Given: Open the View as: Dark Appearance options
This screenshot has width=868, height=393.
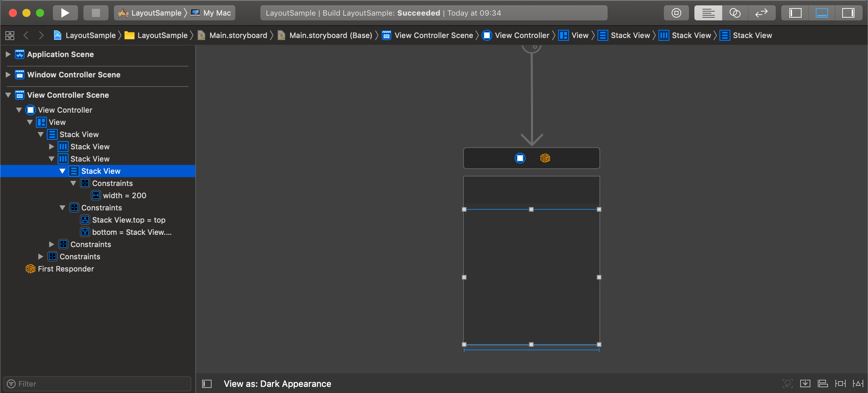Looking at the screenshot, I should click(x=277, y=383).
